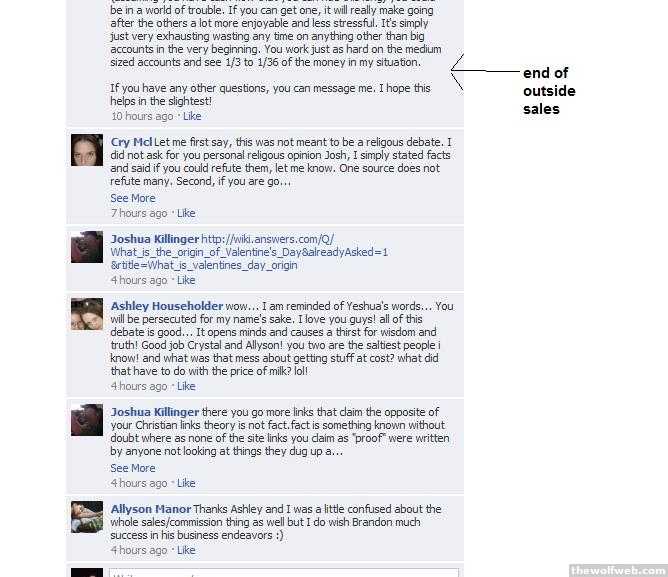
Task: Like Allyson Manor's comment
Action: pos(186,550)
